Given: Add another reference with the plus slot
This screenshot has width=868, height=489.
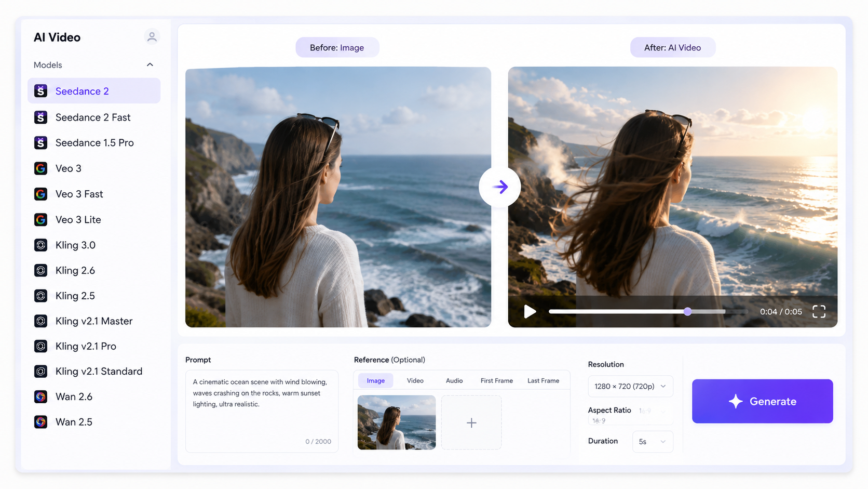Looking at the screenshot, I should tap(471, 422).
